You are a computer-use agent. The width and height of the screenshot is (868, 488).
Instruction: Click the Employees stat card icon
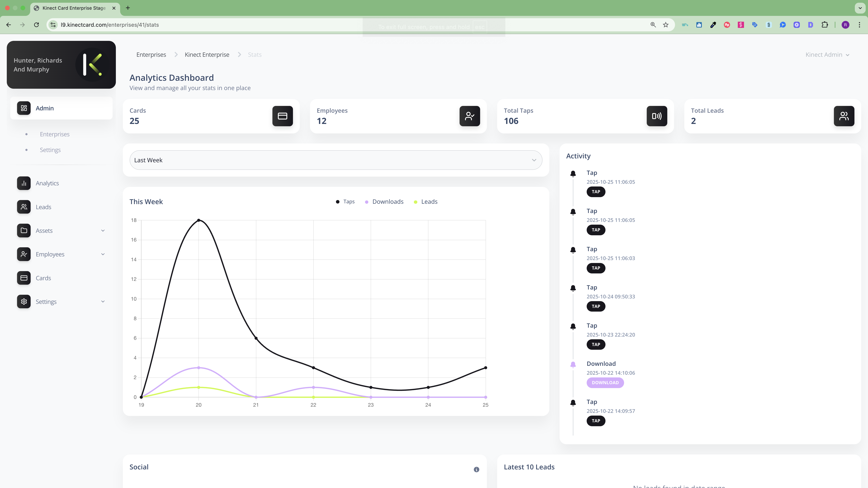[x=469, y=116]
